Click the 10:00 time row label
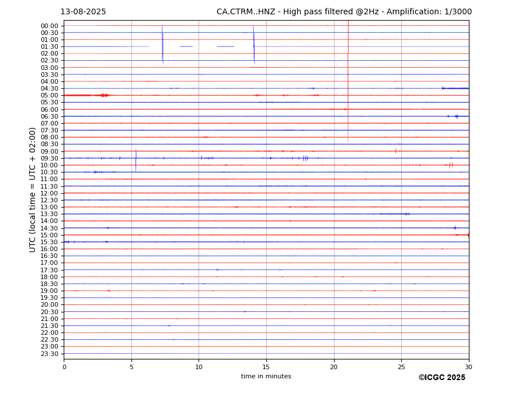This screenshot has height=399, width=532. pyautogui.click(x=49, y=165)
